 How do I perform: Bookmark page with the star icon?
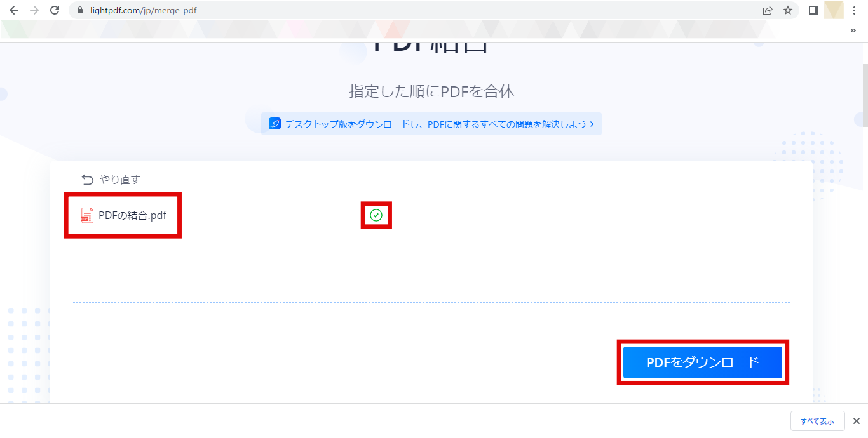click(x=788, y=10)
